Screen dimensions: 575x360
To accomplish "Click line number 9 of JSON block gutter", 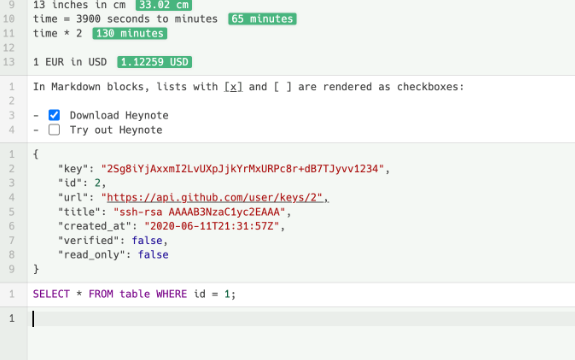I will coord(12,269).
